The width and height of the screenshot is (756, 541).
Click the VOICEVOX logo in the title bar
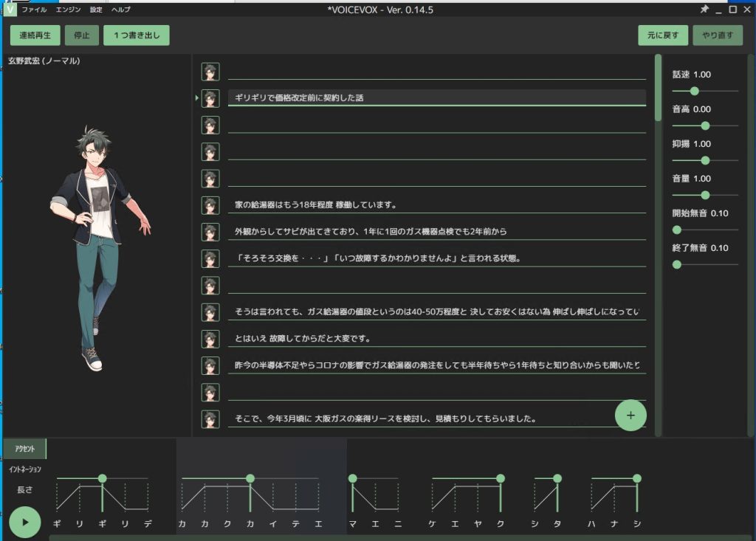click(x=10, y=9)
